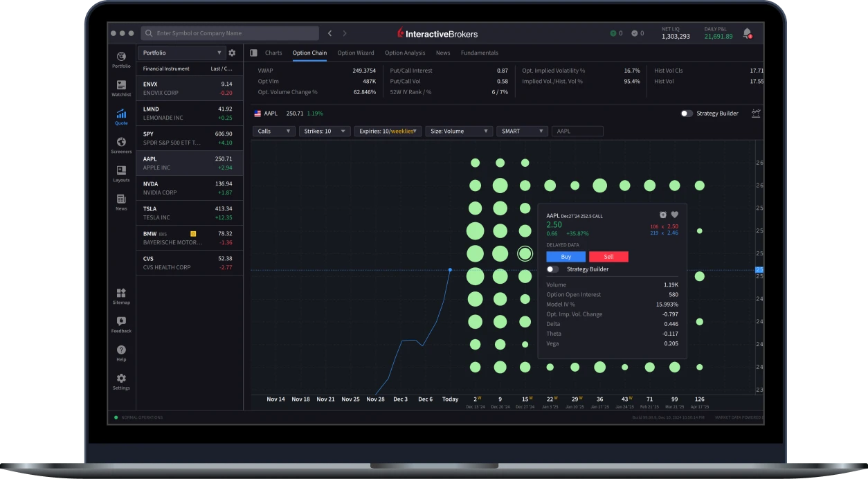This screenshot has width=868, height=479.
Task: Select the AAPL Apple Inc row
Action: pos(190,163)
